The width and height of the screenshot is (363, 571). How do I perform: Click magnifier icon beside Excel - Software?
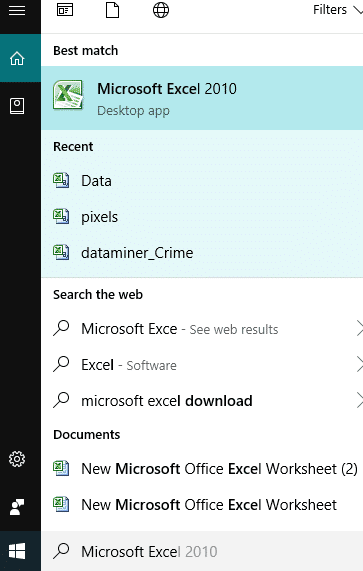coord(61,364)
